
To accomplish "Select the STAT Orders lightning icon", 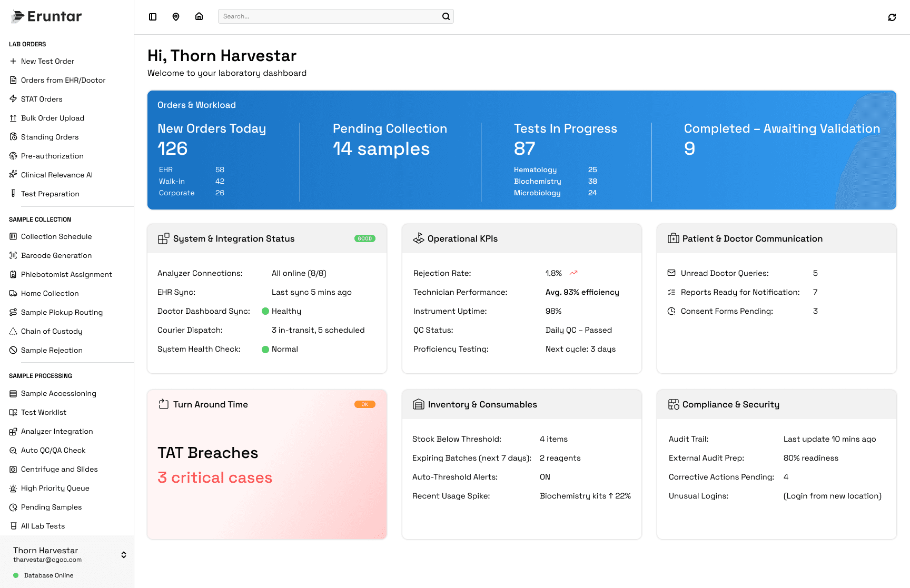I will 13,99.
